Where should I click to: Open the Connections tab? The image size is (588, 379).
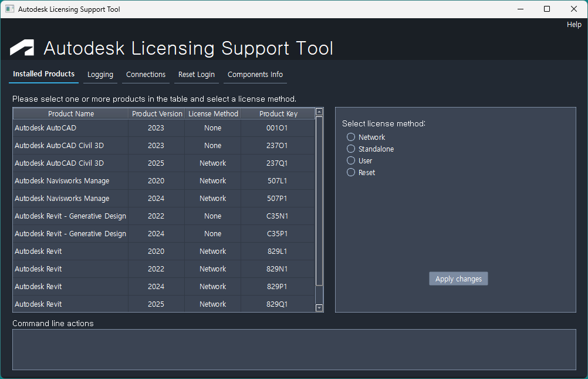[x=146, y=75]
